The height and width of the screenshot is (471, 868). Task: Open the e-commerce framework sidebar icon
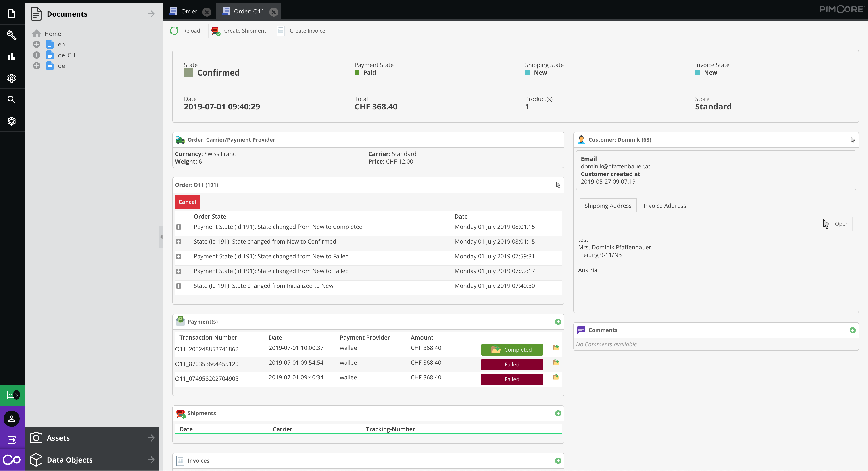11,121
